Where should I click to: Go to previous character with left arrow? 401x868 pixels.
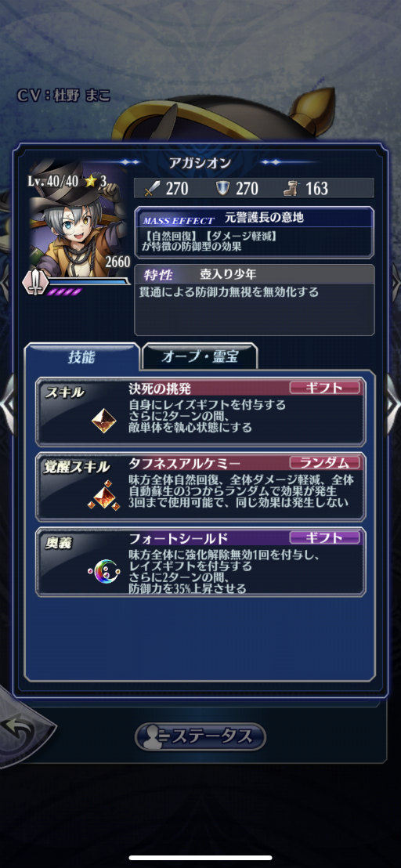pyautogui.click(x=6, y=404)
